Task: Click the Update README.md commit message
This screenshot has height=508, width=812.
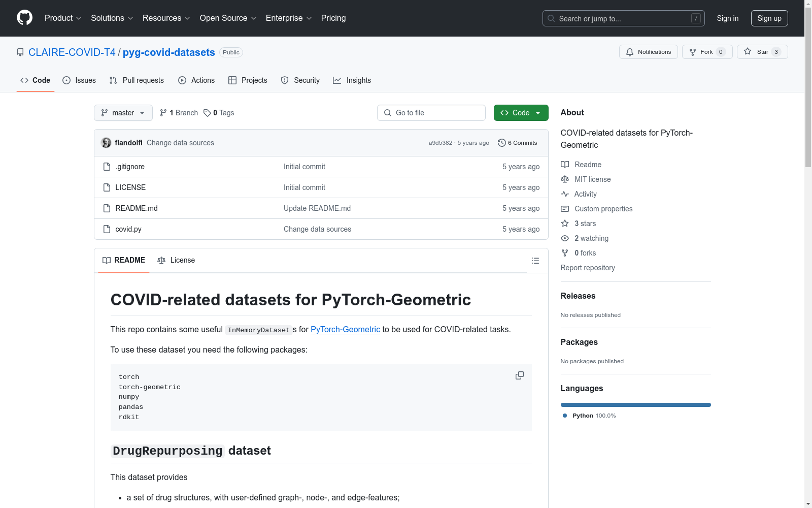Action: point(317,208)
